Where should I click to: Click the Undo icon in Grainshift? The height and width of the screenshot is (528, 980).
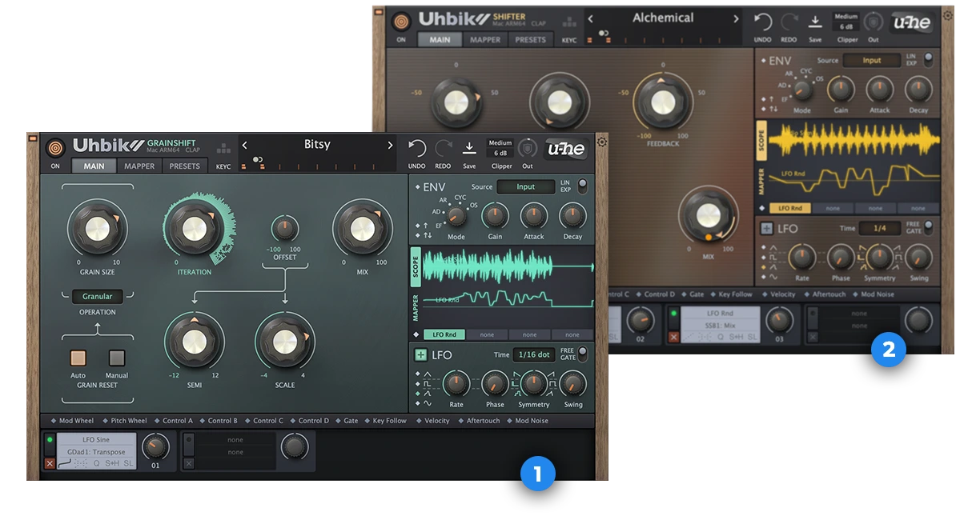tap(416, 149)
